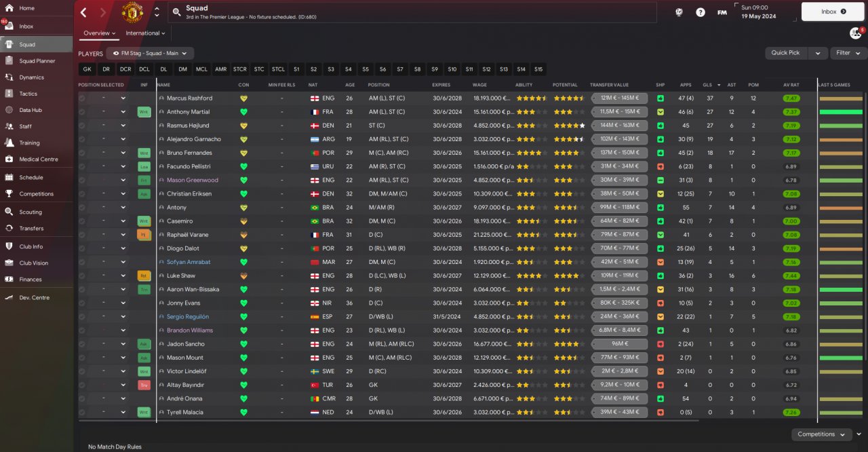Open position dropdown for Christian Eriksen
Viewport: 868px width, 452px height.
[x=123, y=194]
